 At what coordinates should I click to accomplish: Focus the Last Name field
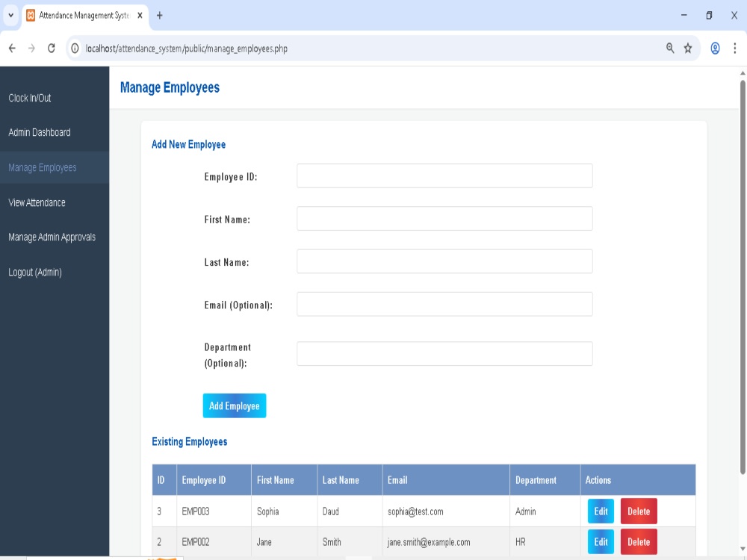point(444,261)
